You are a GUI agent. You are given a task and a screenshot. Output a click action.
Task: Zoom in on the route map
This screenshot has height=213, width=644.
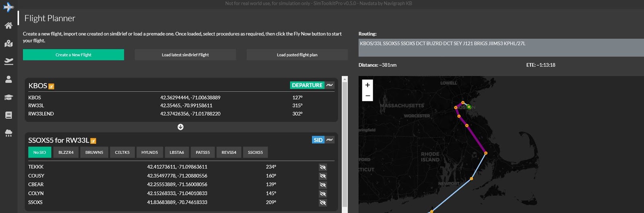(x=367, y=85)
